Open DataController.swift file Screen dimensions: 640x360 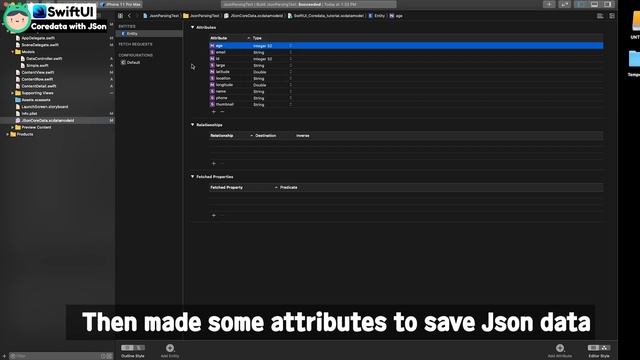(44, 58)
